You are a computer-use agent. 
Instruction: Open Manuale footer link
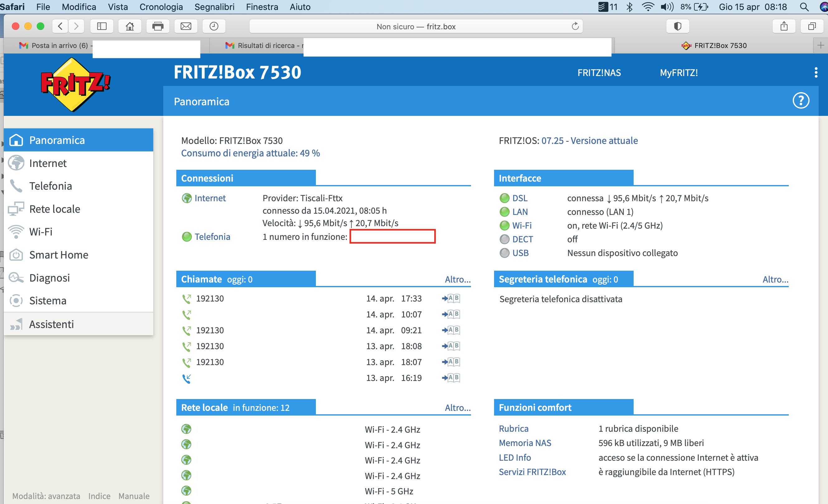click(134, 496)
